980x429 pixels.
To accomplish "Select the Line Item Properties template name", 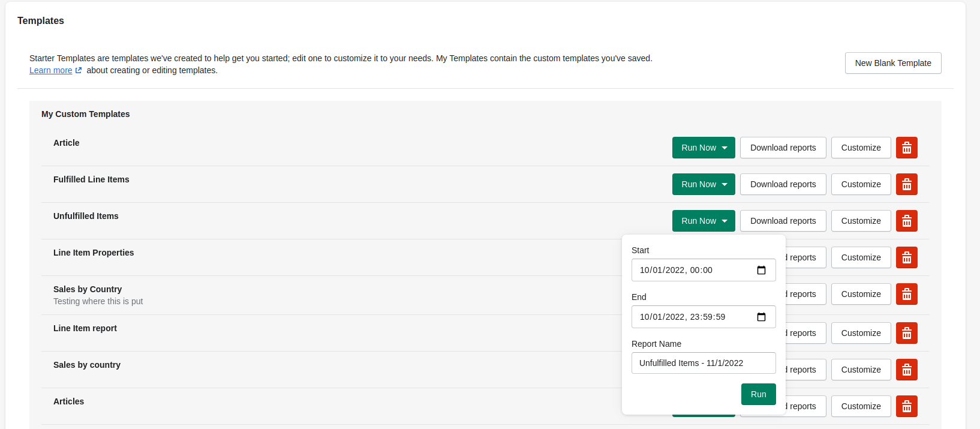I will click(x=94, y=253).
